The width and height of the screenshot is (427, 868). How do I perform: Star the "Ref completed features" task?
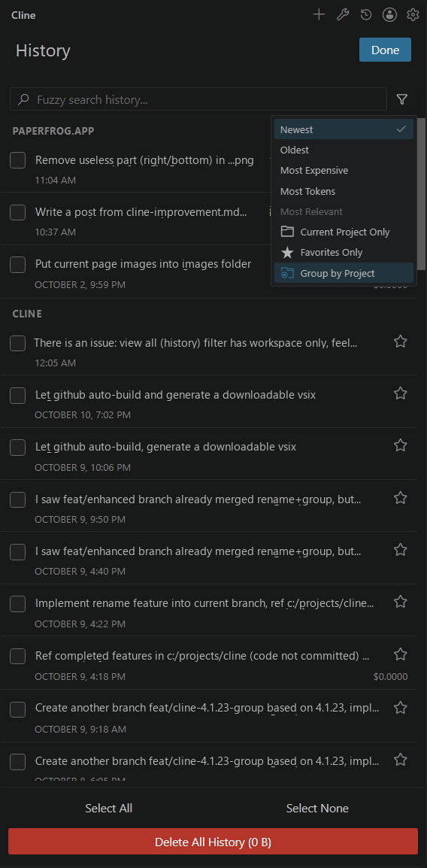401,654
